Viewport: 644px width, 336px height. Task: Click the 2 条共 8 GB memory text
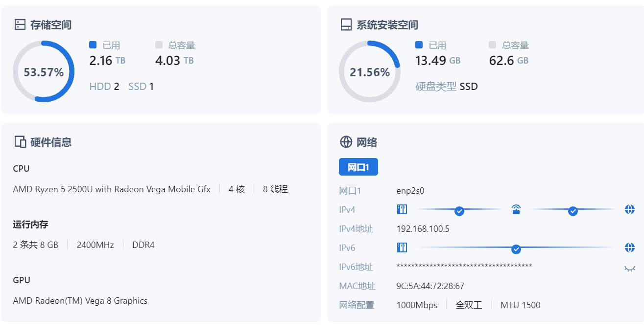(x=35, y=245)
